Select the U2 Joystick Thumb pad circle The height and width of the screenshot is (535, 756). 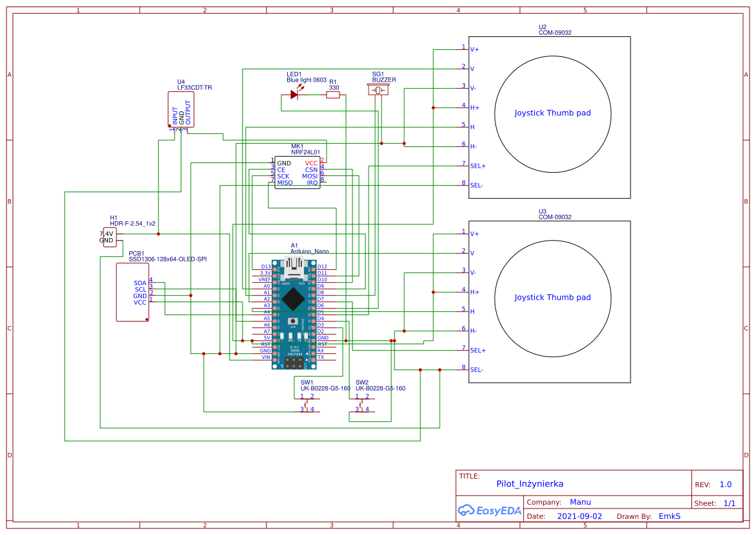(x=553, y=113)
